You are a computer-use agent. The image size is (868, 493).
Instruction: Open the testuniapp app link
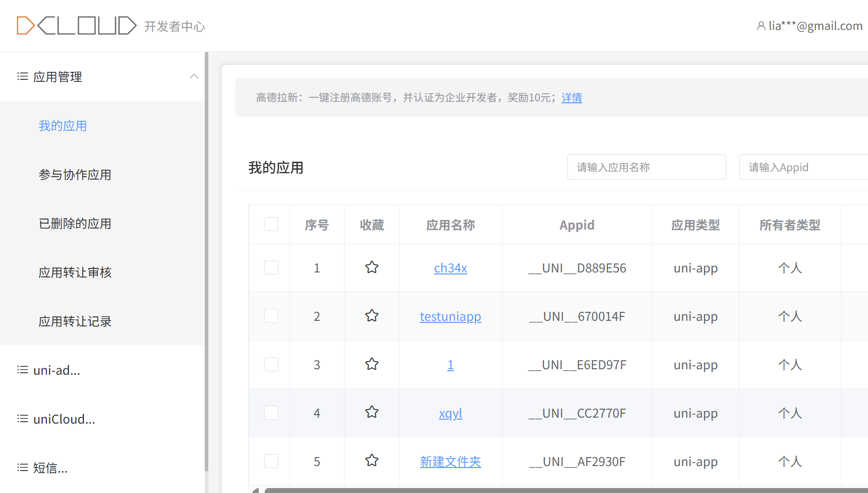pos(450,316)
